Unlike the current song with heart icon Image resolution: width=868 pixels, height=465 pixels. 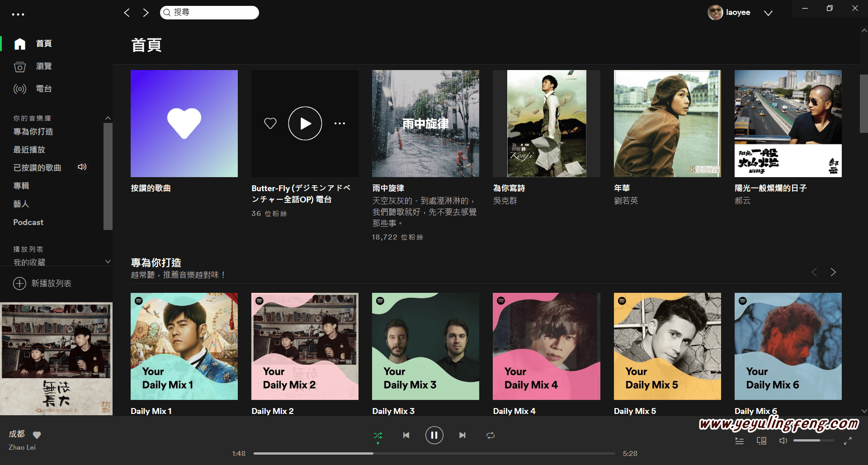click(37, 435)
